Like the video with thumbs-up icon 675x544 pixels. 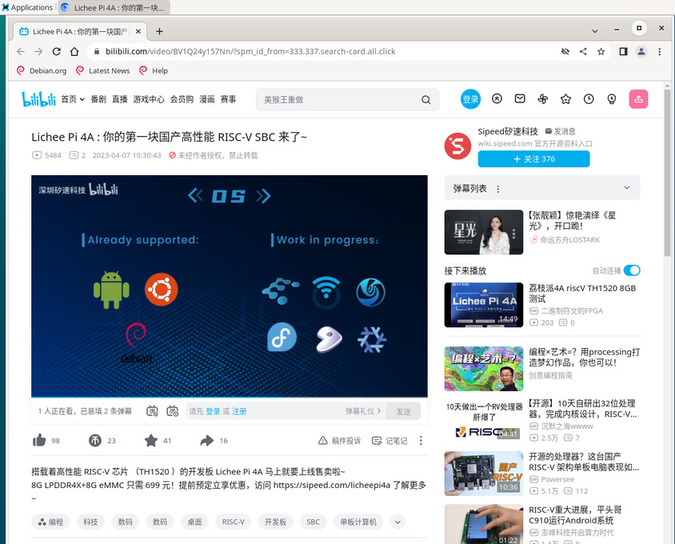coord(39,440)
